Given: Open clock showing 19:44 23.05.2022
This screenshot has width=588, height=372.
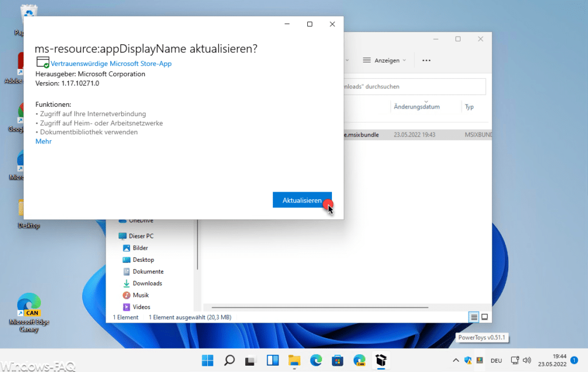Looking at the screenshot, I should click(552, 361).
